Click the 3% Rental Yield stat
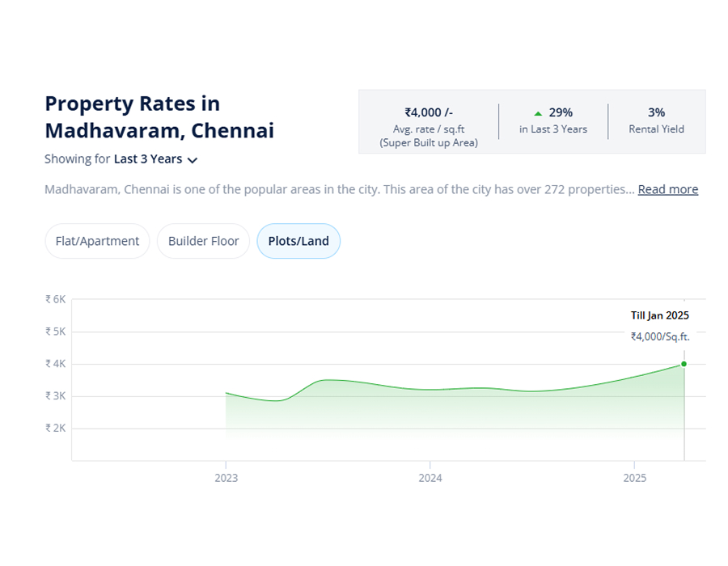Screen dimensions: 728x566 pos(656,112)
